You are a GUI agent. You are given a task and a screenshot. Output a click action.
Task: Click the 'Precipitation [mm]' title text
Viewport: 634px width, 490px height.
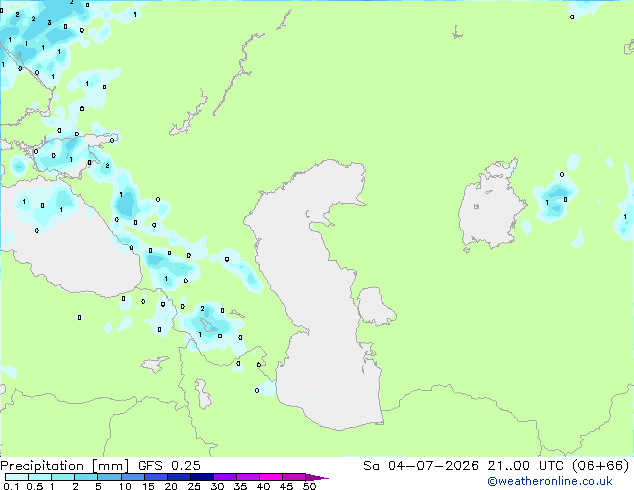coord(65,466)
